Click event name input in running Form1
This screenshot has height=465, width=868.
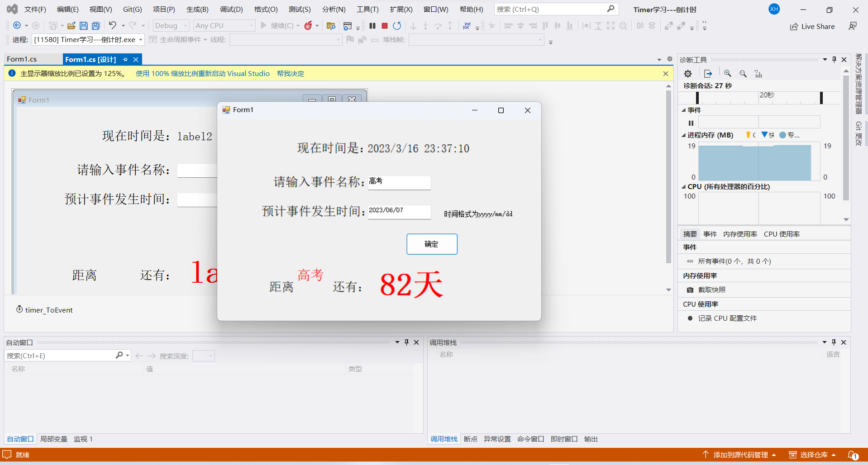399,182
